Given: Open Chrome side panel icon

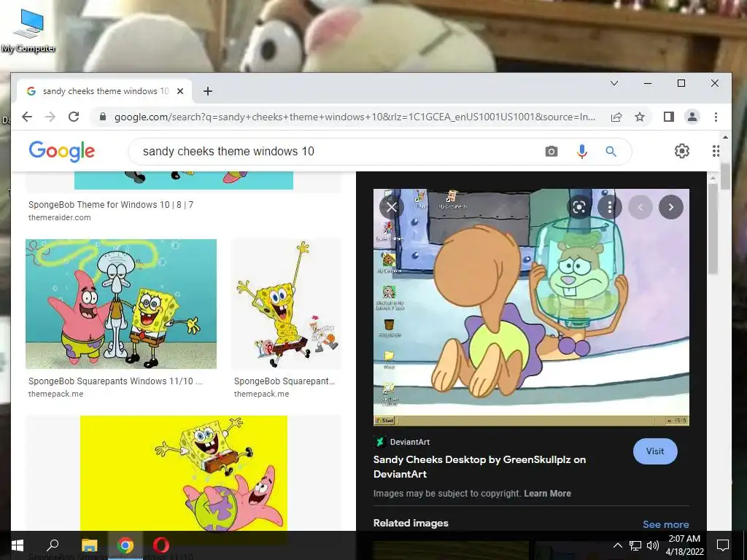Looking at the screenshot, I should [x=668, y=117].
